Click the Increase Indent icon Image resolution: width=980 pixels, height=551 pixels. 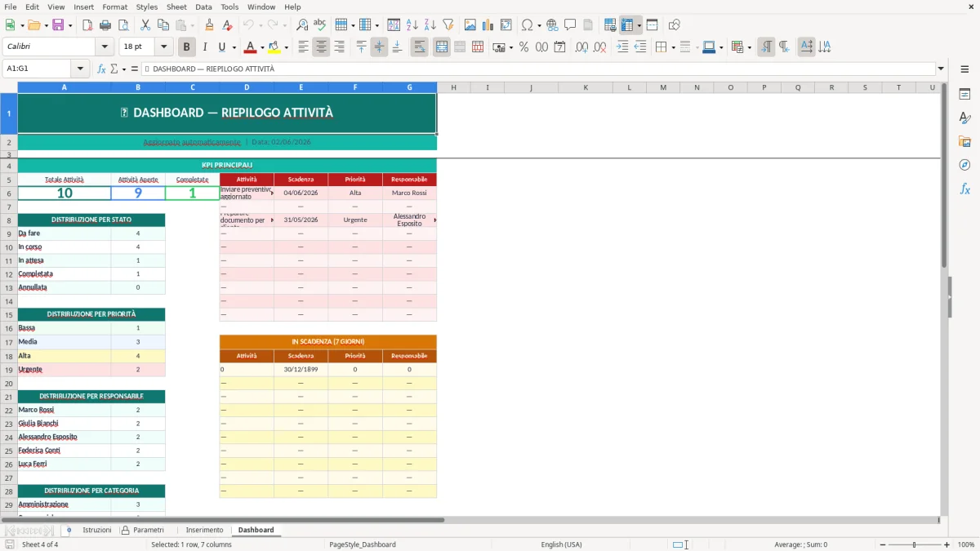point(622,47)
